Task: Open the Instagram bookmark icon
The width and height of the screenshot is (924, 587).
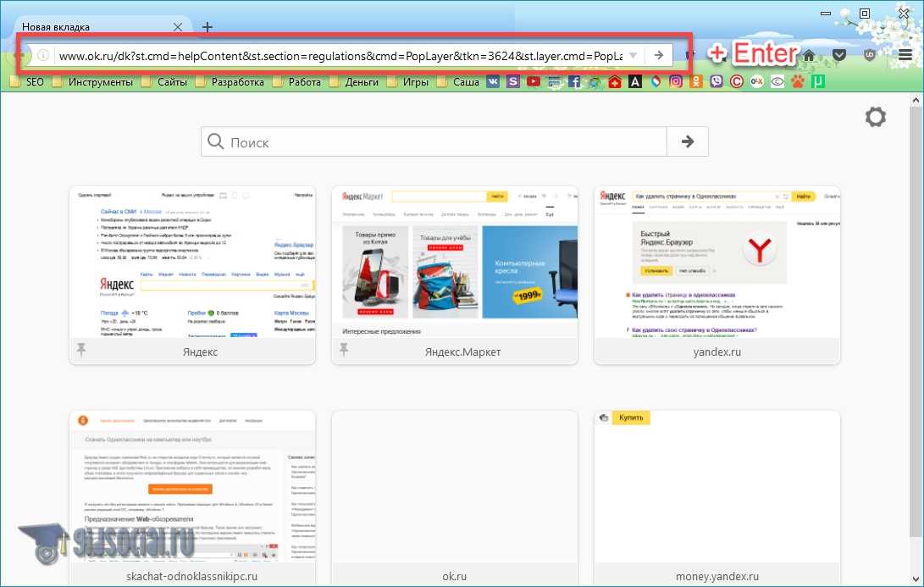Action: pos(676,82)
